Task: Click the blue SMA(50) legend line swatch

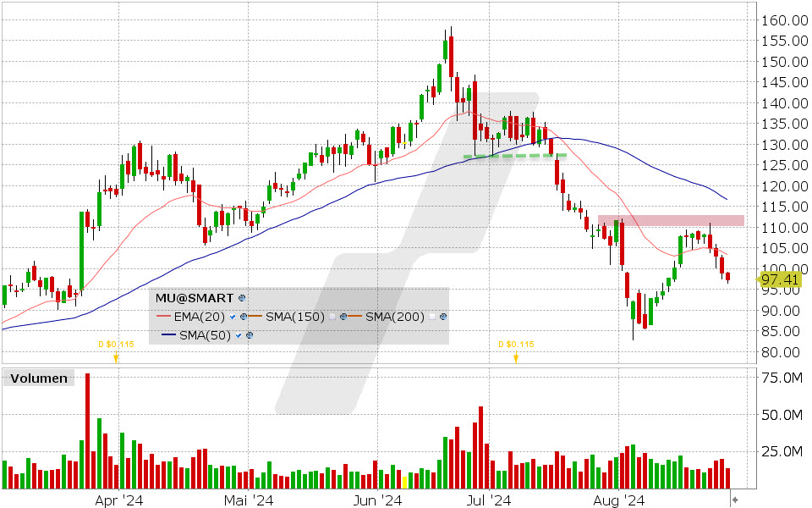Action: coord(169,335)
